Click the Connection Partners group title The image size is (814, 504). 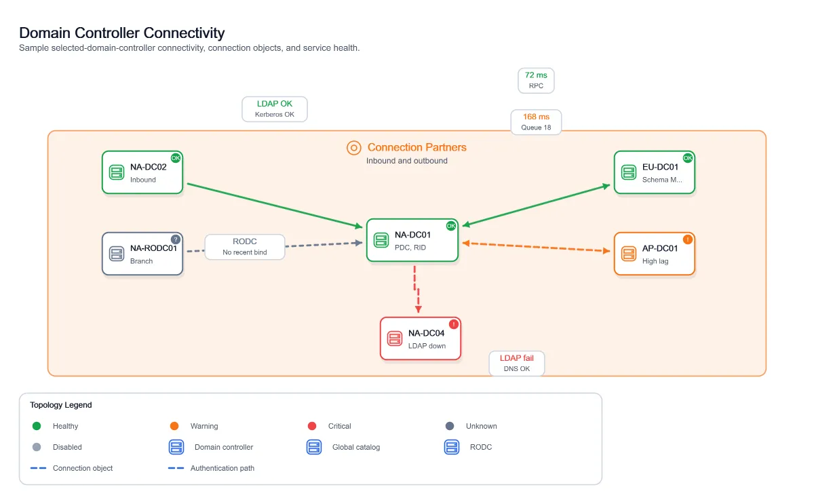pos(417,147)
